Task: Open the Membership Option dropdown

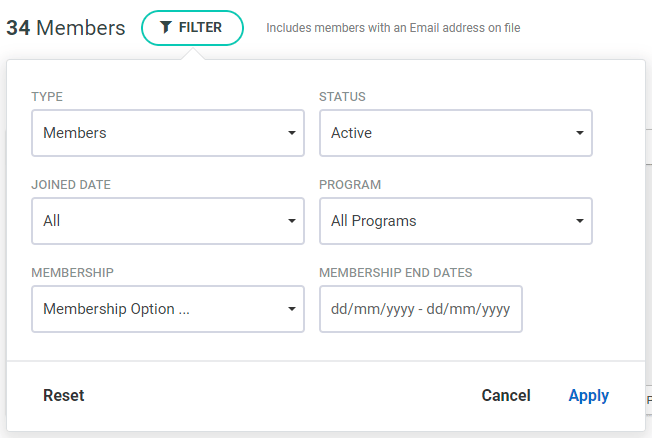Action: tap(160, 309)
